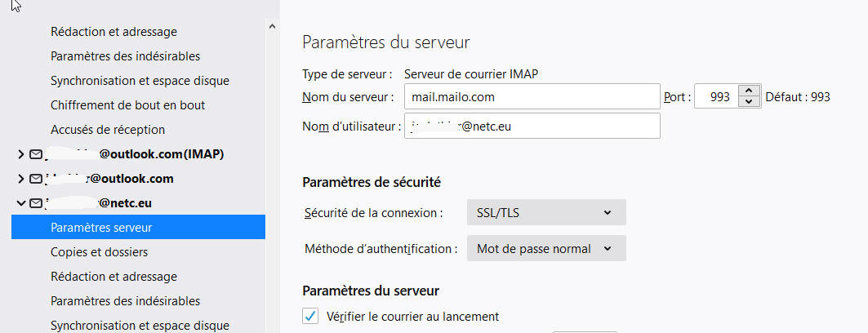The image size is (868, 333).
Task: Open the 'Méthode d'authentification' dropdown
Action: click(x=545, y=249)
